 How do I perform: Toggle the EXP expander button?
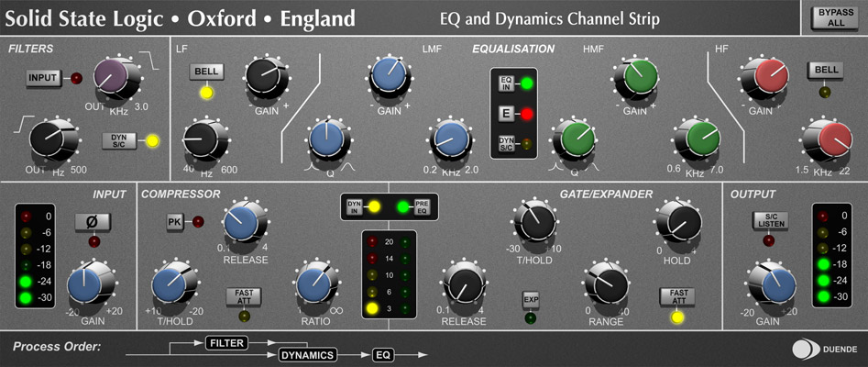click(x=531, y=300)
